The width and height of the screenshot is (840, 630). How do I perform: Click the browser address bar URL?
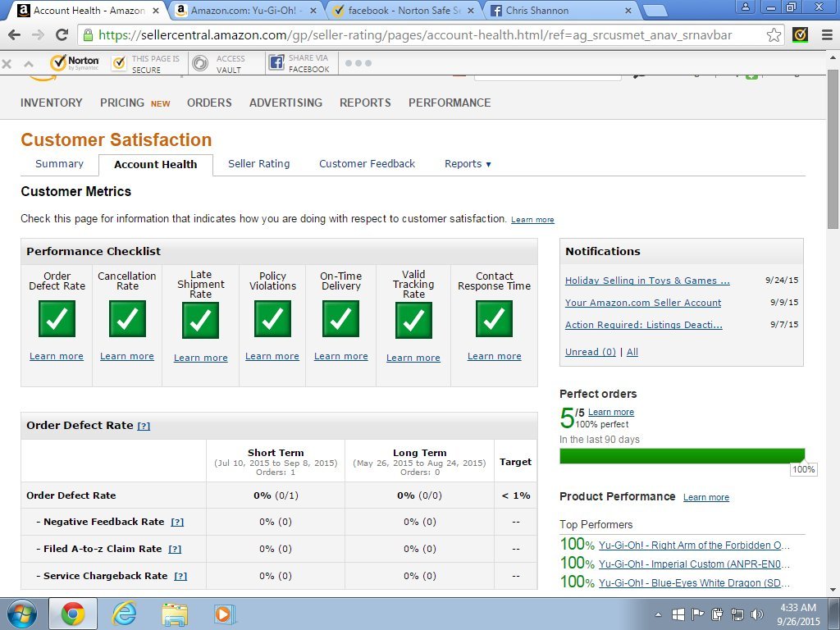click(415, 35)
